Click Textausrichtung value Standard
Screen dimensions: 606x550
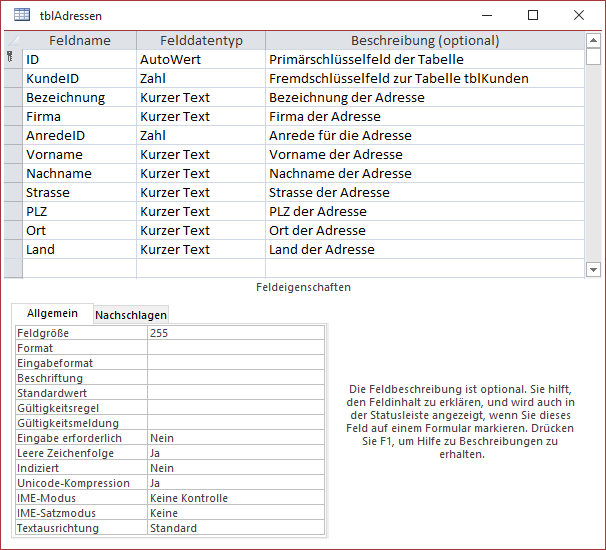(236, 528)
